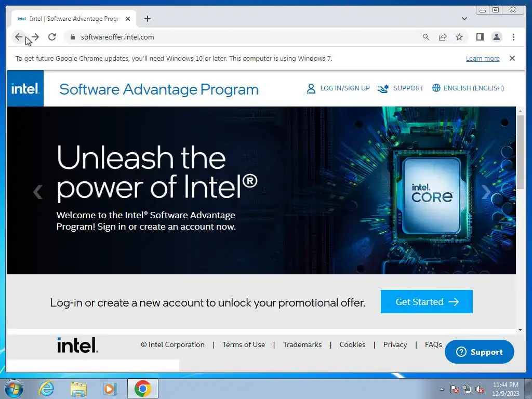
Task: Click the Action Center flag tray icon
Action: click(454, 389)
